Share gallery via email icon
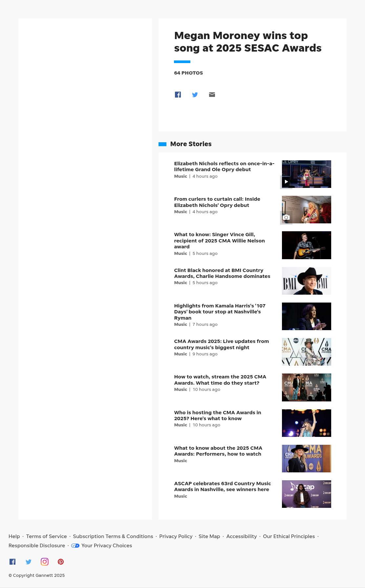 (x=212, y=95)
